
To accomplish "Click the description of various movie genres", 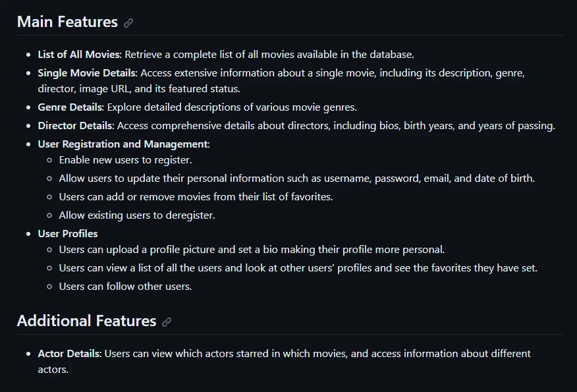I will 232,107.
